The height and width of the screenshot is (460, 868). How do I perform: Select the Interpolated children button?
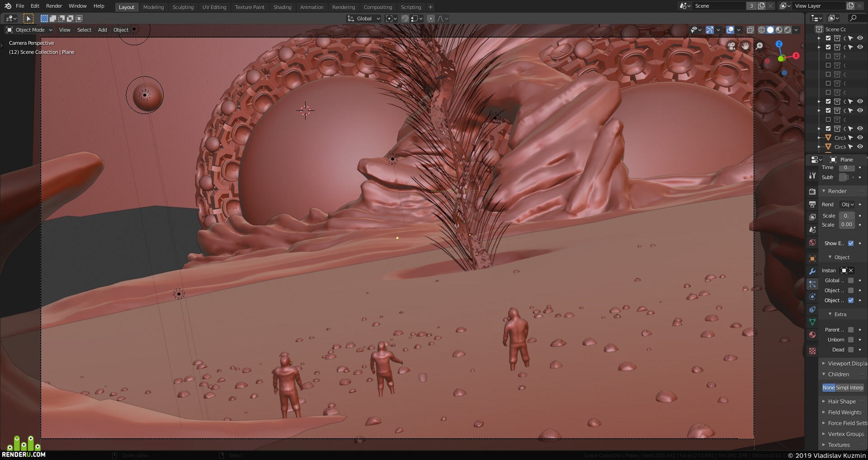[x=857, y=388]
